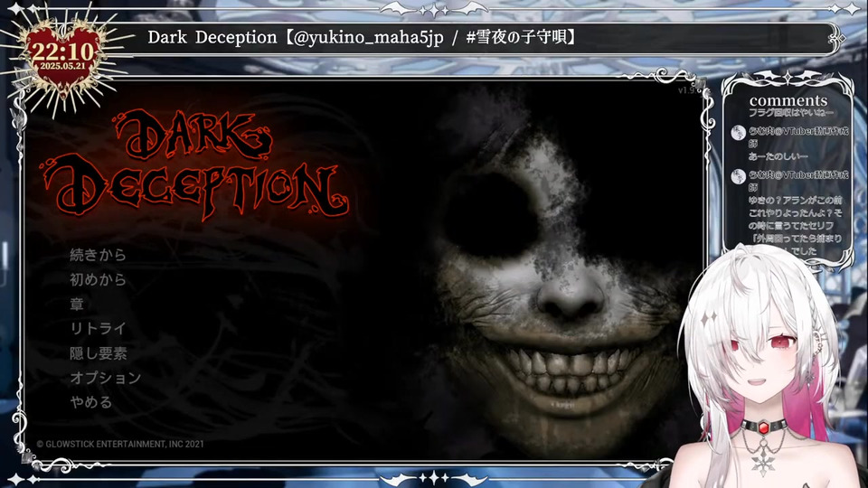Start a new game with 初めから
This screenshot has width=868, height=488.
click(x=98, y=279)
